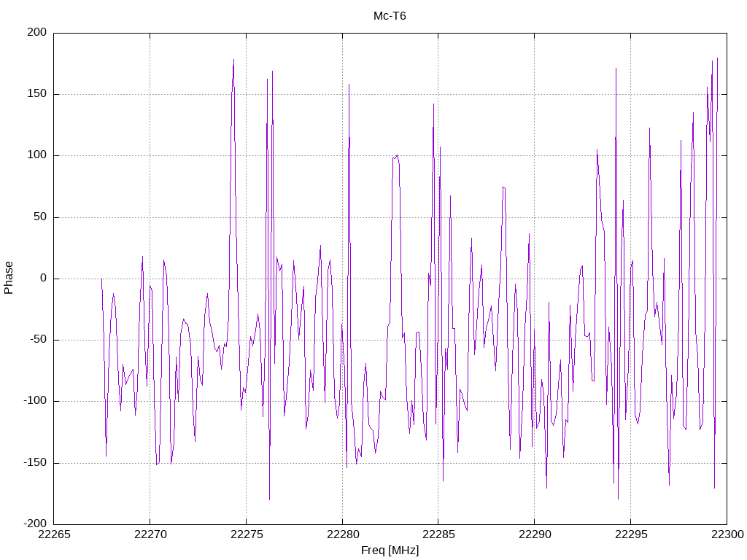The height and width of the screenshot is (560, 747).
Task: Click the 22295 x-axis tick label
Action: 631,534
